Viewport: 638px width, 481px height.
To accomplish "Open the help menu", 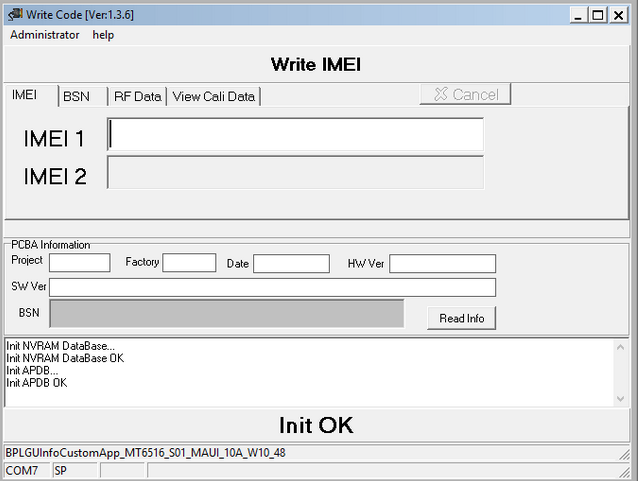I will click(x=103, y=35).
